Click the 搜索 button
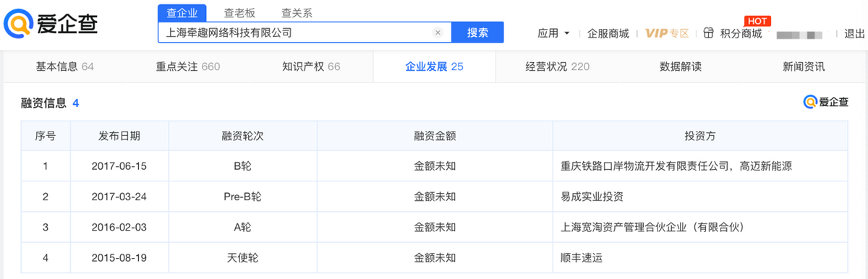This screenshot has height=279, width=868. pos(477,33)
